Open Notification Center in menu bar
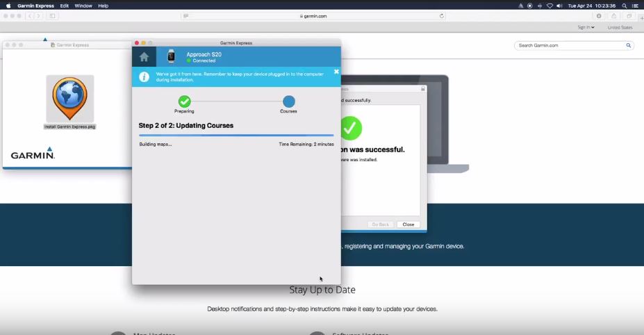This screenshot has width=644, height=335. tap(635, 6)
